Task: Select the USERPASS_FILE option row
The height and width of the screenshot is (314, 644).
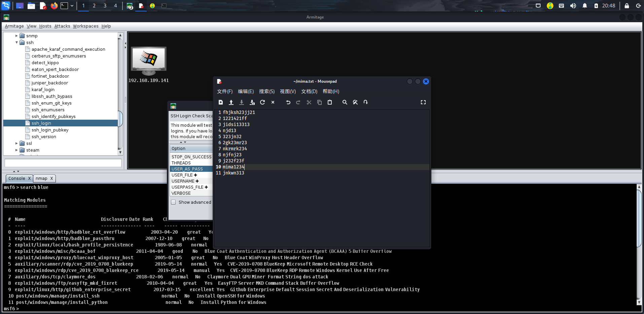Action: coord(191,187)
